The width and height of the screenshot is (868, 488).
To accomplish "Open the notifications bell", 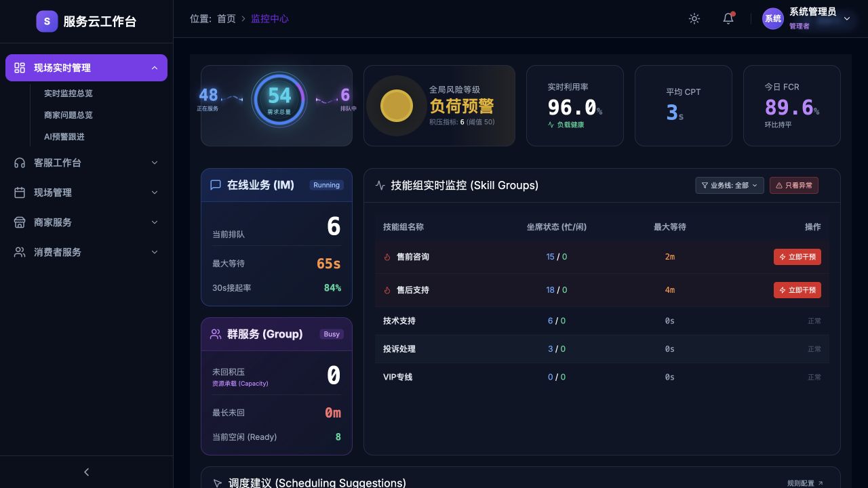I will click(728, 19).
